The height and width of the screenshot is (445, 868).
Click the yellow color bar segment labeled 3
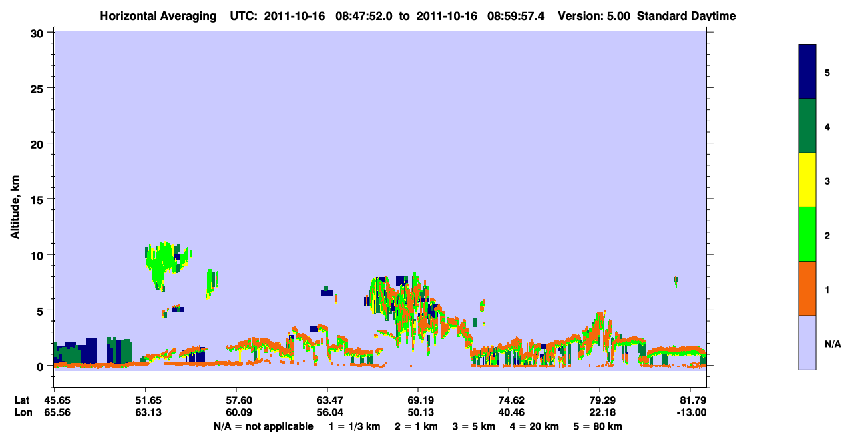click(x=807, y=180)
